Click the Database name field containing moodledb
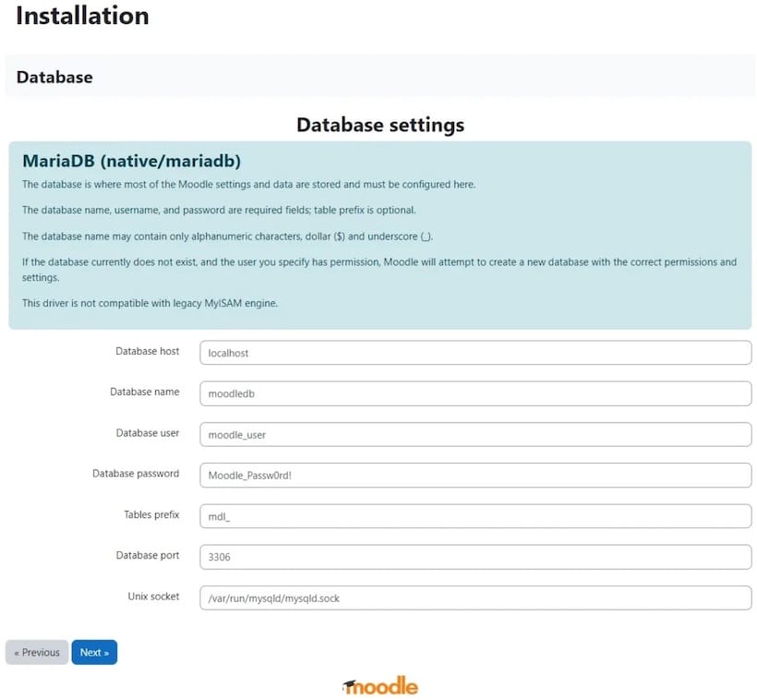Screen dimensions: 757x700 pyautogui.click(x=475, y=393)
